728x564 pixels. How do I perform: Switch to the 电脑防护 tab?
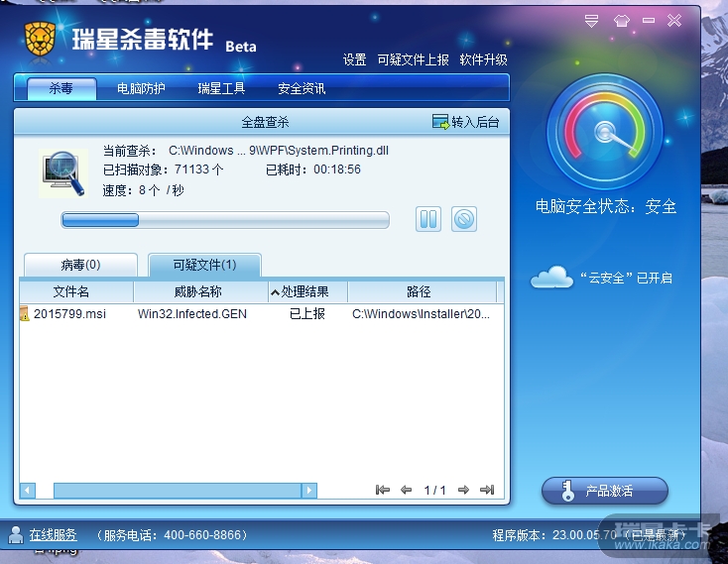tap(141, 88)
